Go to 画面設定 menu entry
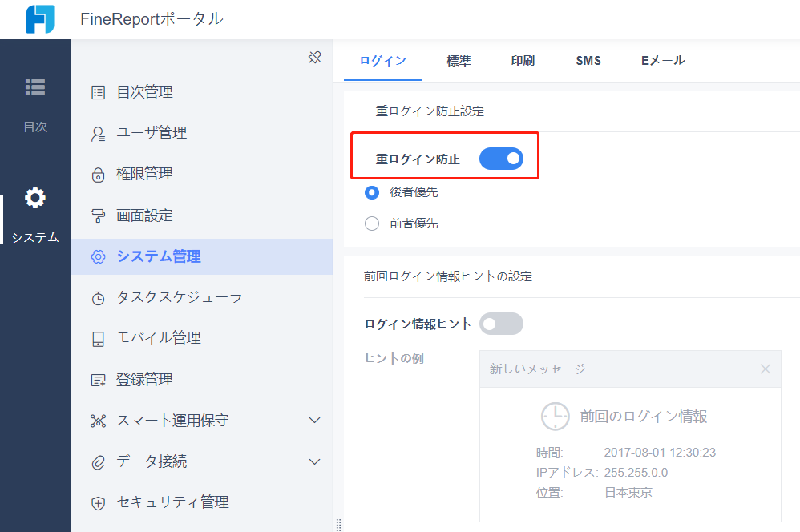This screenshot has width=800, height=532. tap(201, 216)
